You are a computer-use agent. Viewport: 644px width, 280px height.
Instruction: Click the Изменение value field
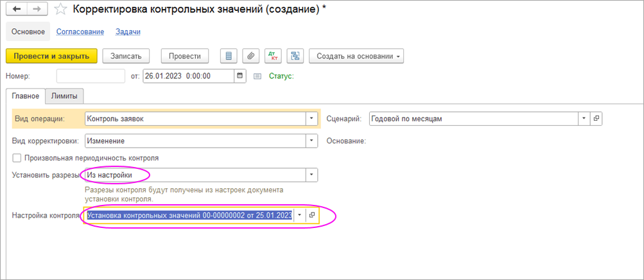click(195, 141)
